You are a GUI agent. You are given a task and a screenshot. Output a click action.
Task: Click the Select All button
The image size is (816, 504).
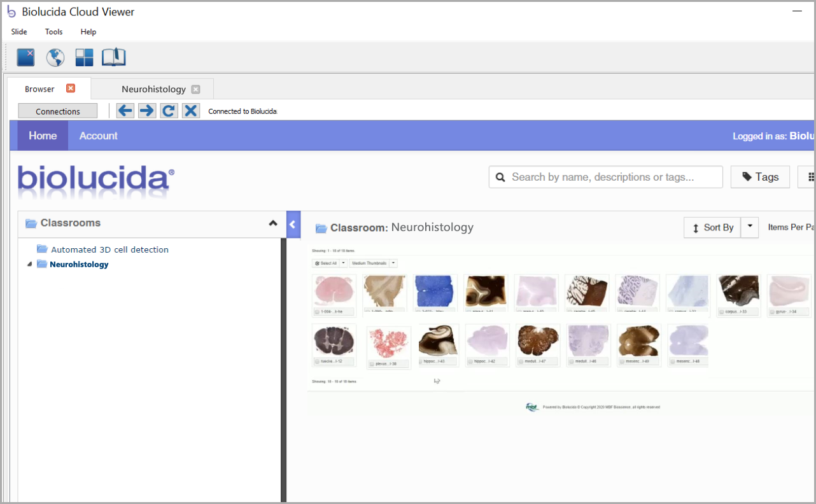pyautogui.click(x=327, y=263)
